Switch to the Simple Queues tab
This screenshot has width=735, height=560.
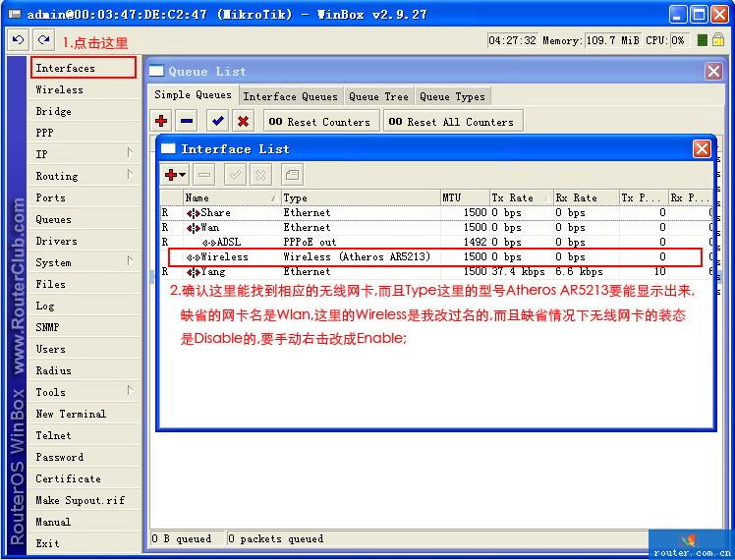click(194, 95)
